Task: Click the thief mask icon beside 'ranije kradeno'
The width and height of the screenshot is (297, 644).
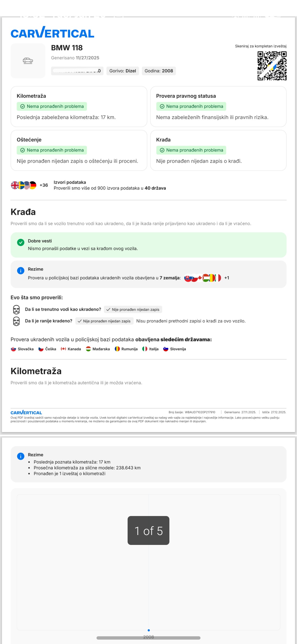Action: [x=16, y=321]
